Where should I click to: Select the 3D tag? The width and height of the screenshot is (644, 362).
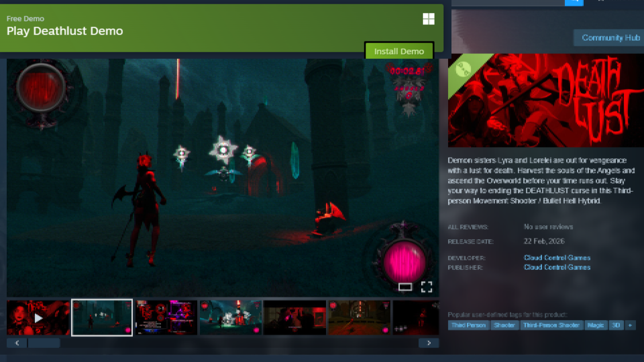click(x=616, y=325)
